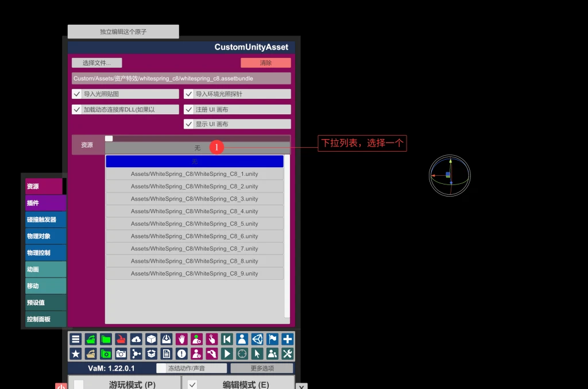The image size is (588, 389).
Task: Click the 选择文件... button
Action: [x=96, y=63]
